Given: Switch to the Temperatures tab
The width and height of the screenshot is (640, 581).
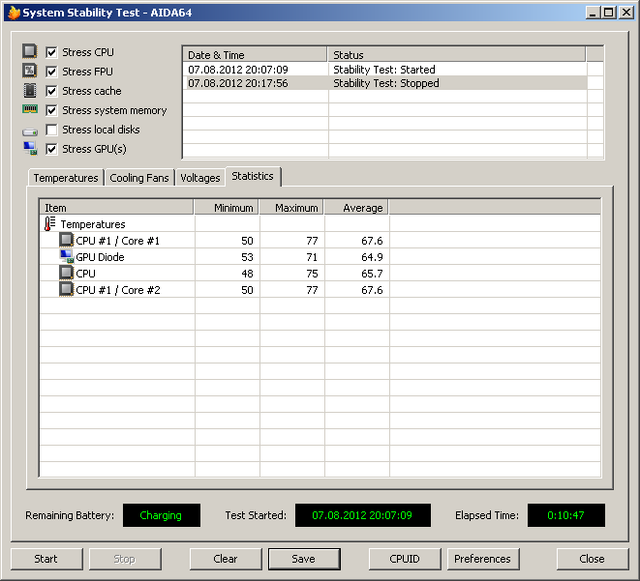Looking at the screenshot, I should pyautogui.click(x=65, y=178).
